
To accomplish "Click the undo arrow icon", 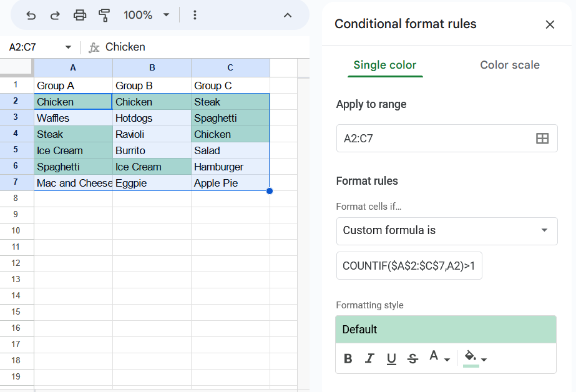I will click(31, 15).
